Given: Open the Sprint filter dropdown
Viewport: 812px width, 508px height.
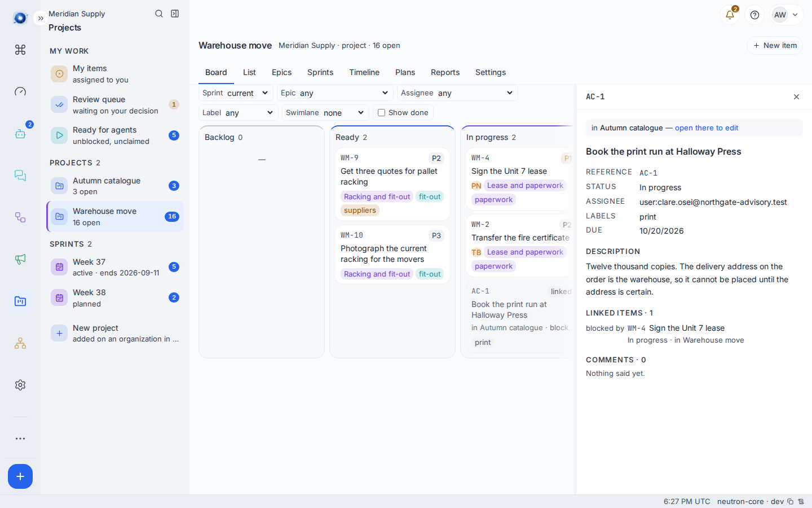Looking at the screenshot, I should pyautogui.click(x=236, y=93).
